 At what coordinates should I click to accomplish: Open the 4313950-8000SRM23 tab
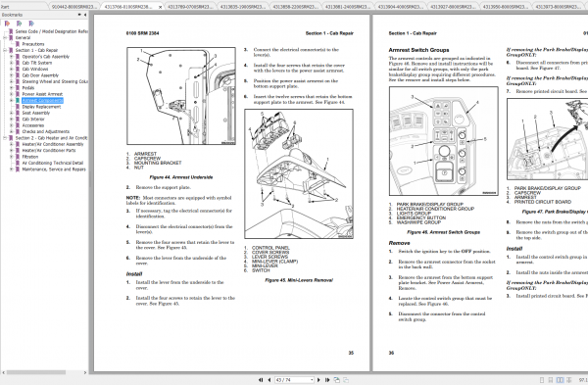(x=505, y=7)
